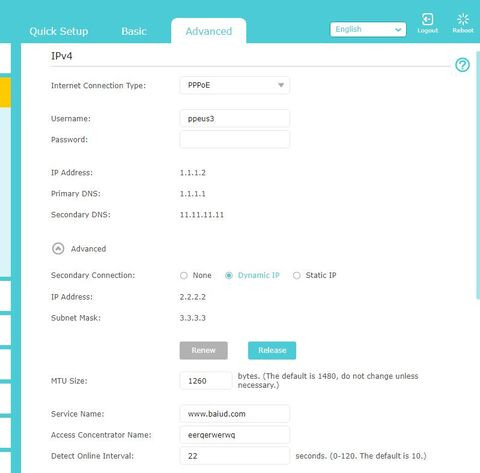The width and height of the screenshot is (480, 473).
Task: Switch to Quick Setup tab
Action: (x=59, y=31)
